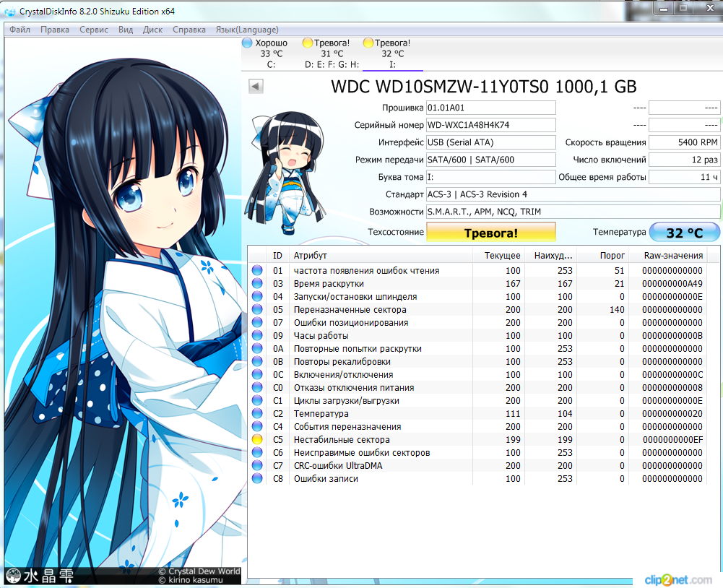
Task: Click status circle for CRC-ошибки UltraDMA
Action: pos(257,465)
